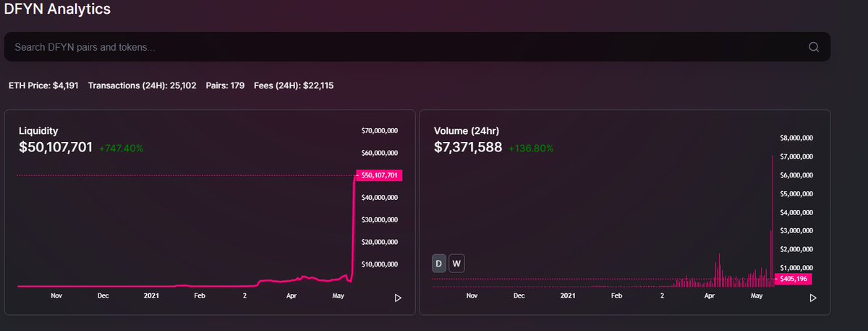The image size is (868, 331).
Task: Click the search magnifier icon
Action: pos(814,47)
